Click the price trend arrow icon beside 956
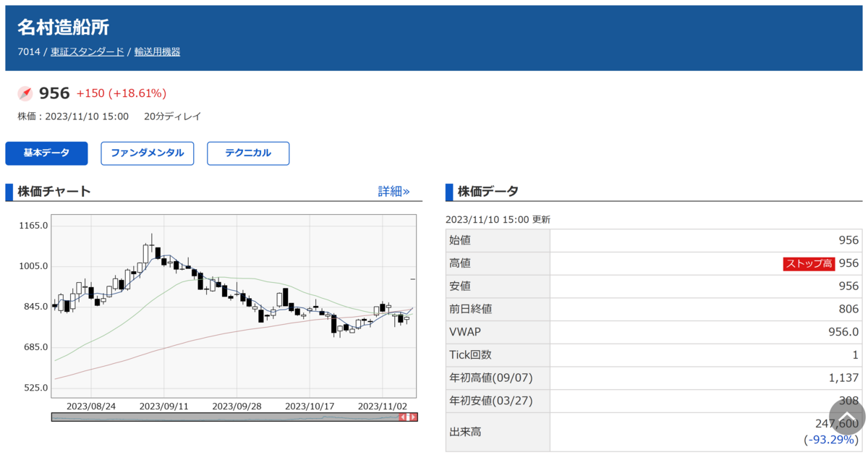 click(25, 93)
